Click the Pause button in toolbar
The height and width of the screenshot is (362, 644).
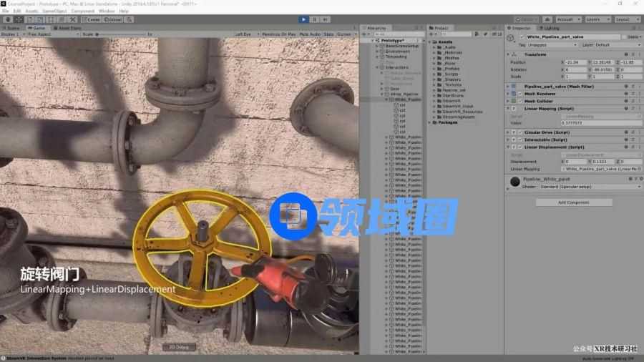click(316, 19)
